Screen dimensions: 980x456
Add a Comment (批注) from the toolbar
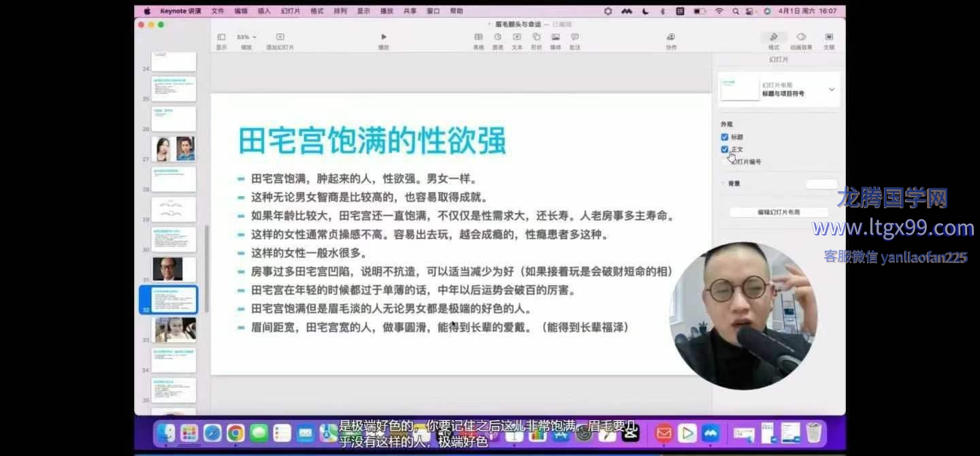point(574,37)
